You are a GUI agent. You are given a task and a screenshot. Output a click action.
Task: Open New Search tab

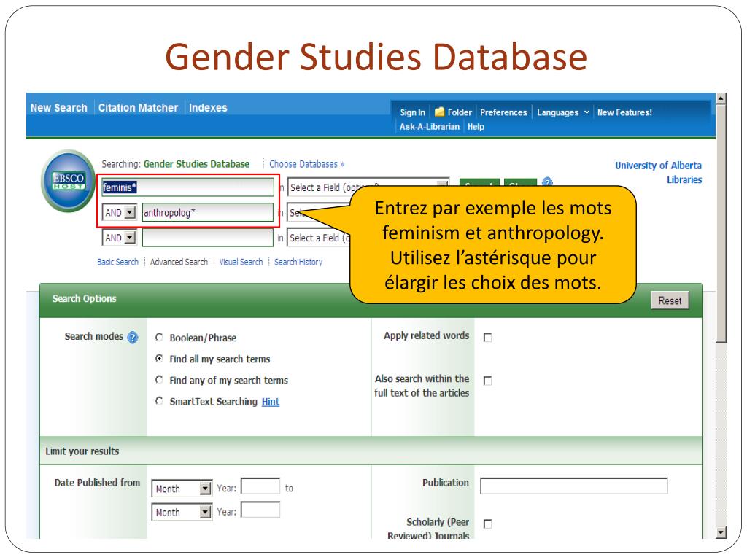click(x=59, y=108)
